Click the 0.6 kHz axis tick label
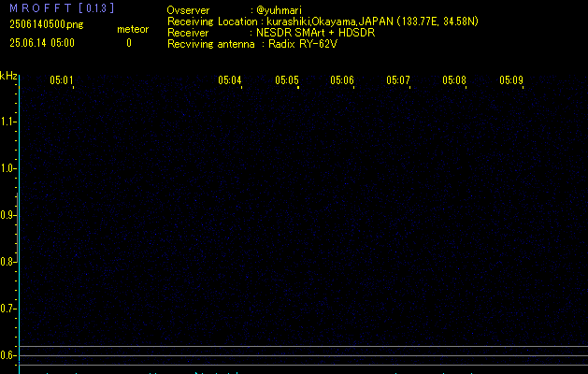588x374 pixels. click(x=7, y=355)
